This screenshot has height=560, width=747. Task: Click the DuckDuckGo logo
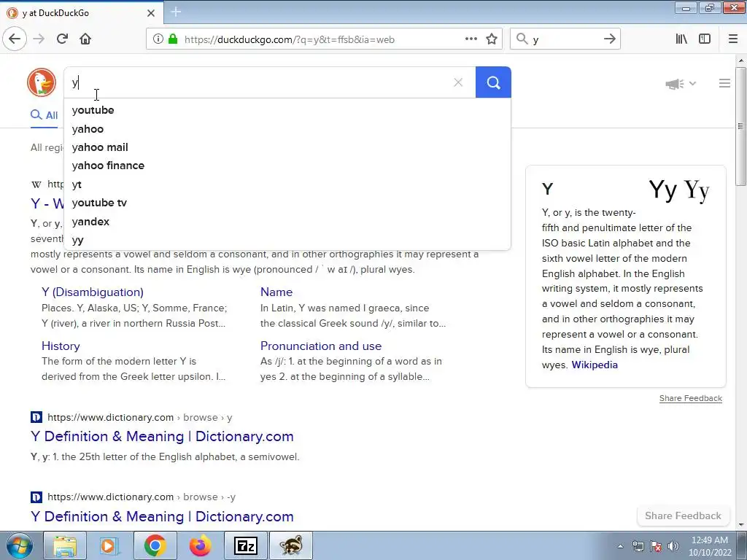pos(42,82)
